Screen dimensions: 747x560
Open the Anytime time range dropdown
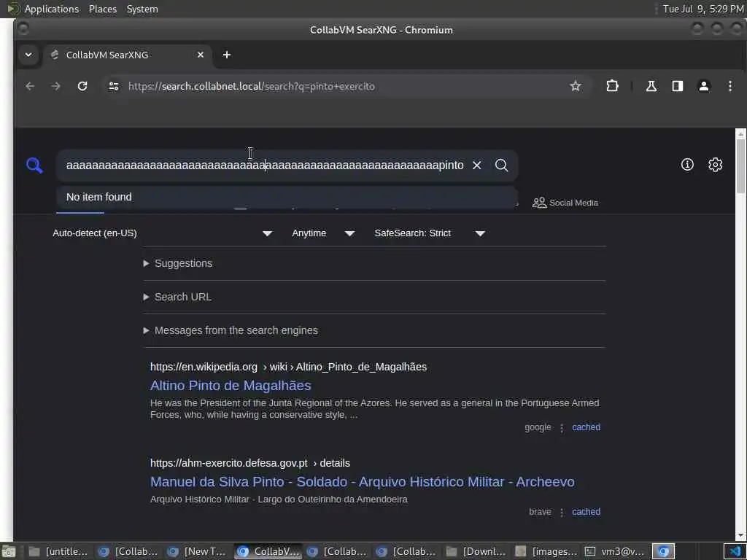(x=322, y=233)
